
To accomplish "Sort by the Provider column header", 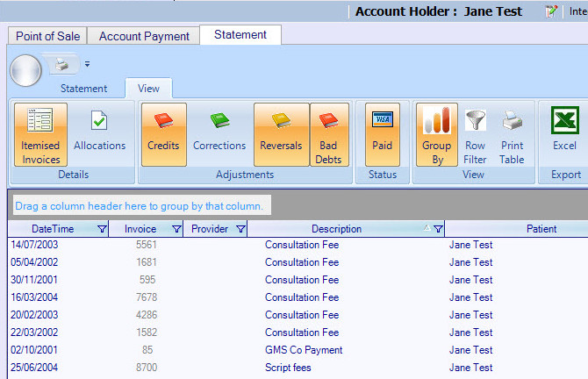I will pyautogui.click(x=210, y=229).
